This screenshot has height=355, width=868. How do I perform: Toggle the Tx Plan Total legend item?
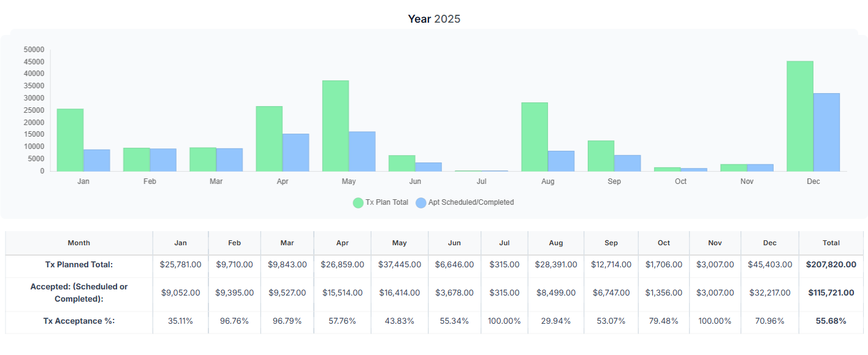point(381,202)
